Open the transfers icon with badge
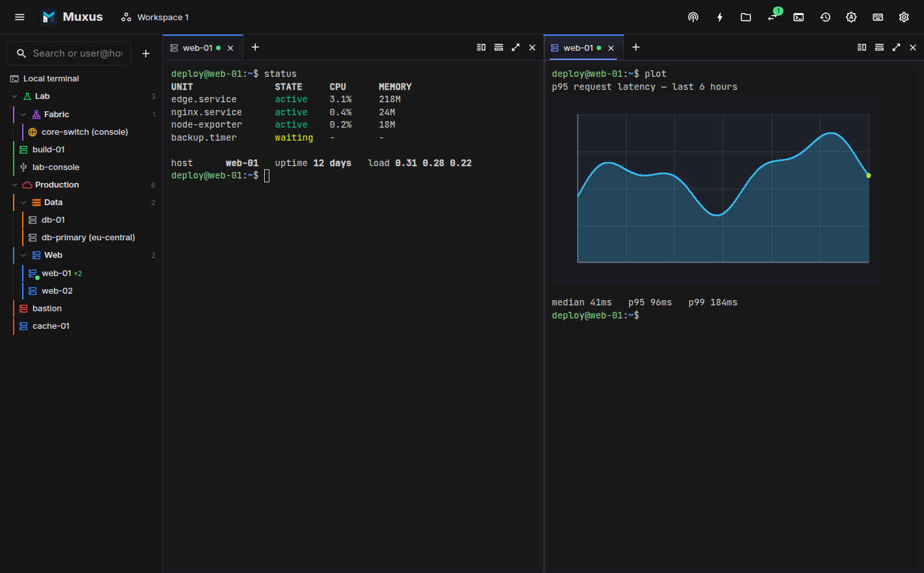Viewport: 924px width, 573px height. [x=772, y=17]
